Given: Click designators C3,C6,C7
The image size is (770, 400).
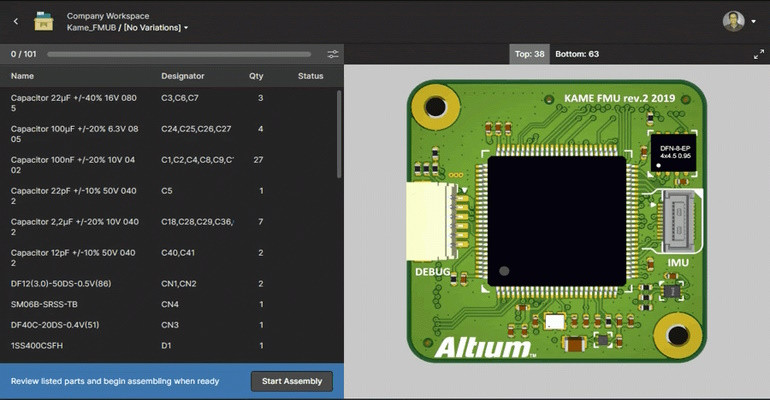Looking at the screenshot, I should pyautogui.click(x=180, y=98).
